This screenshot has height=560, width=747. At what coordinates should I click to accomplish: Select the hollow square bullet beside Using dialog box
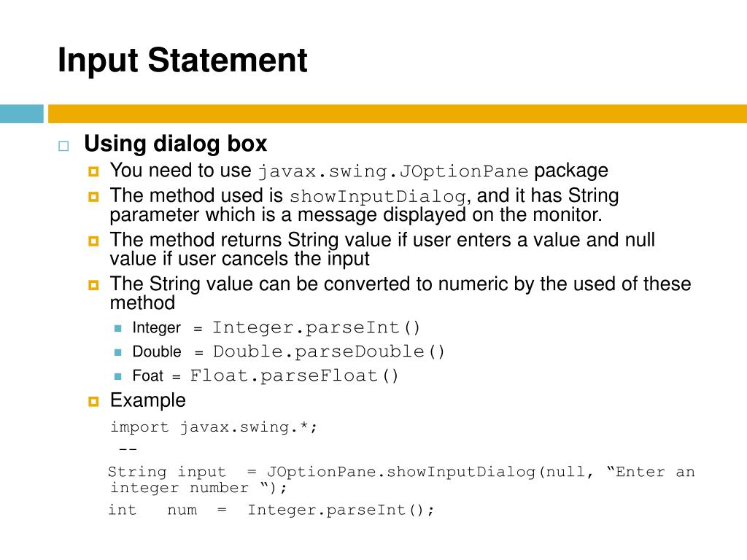click(x=63, y=146)
